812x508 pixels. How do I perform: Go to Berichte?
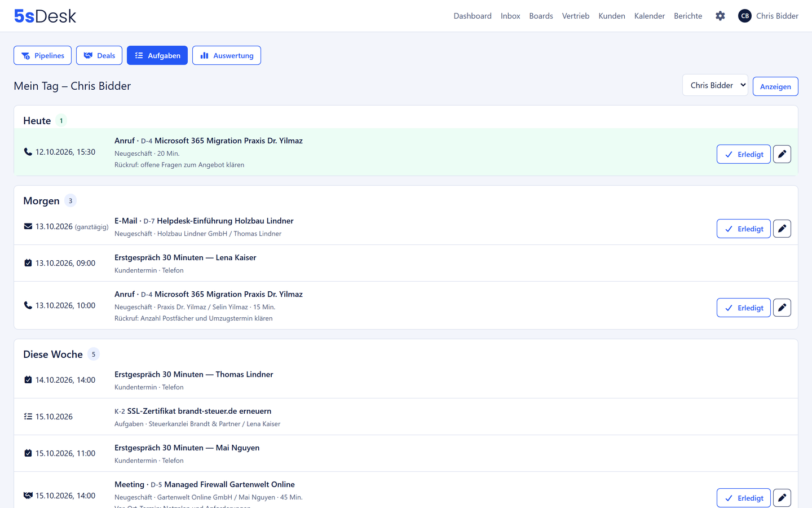click(x=688, y=16)
